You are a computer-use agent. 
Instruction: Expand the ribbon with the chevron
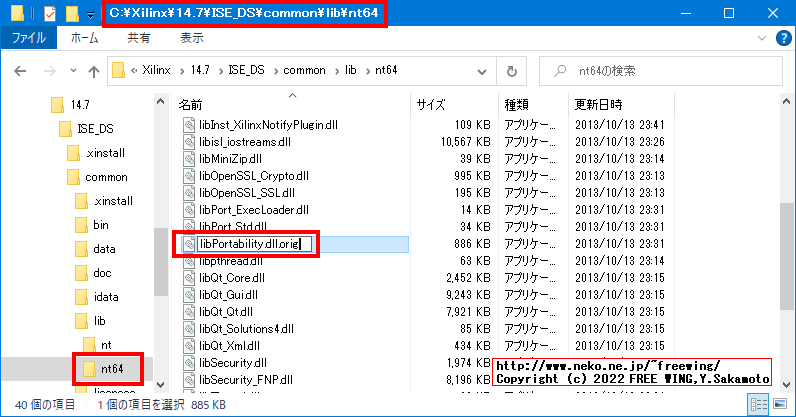[761, 38]
